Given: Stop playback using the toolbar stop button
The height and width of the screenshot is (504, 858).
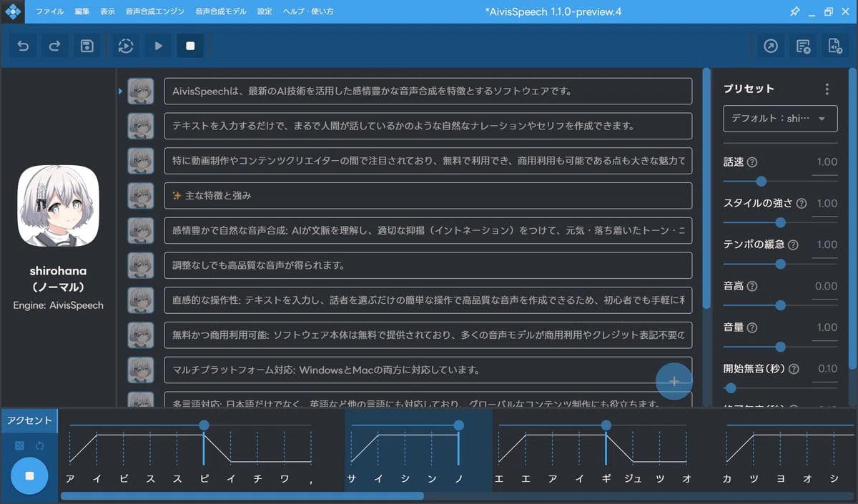Looking at the screenshot, I should [190, 46].
